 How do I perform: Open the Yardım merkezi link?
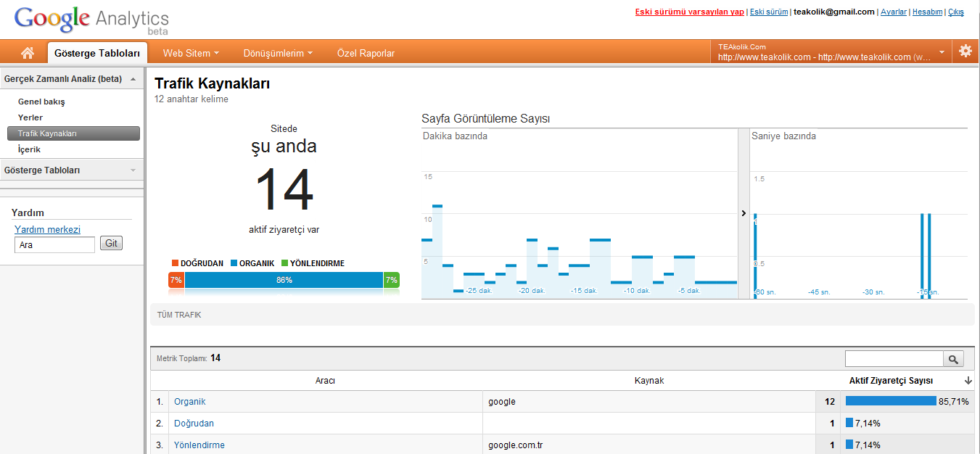pos(47,230)
